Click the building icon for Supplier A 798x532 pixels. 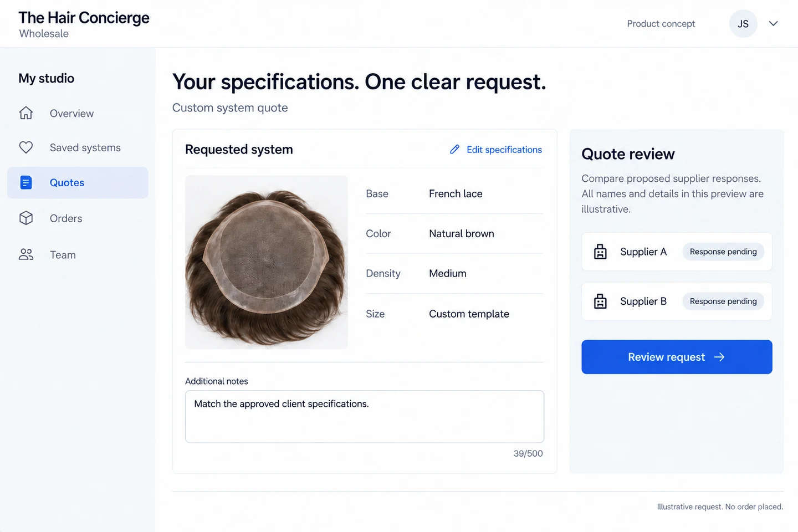point(600,252)
